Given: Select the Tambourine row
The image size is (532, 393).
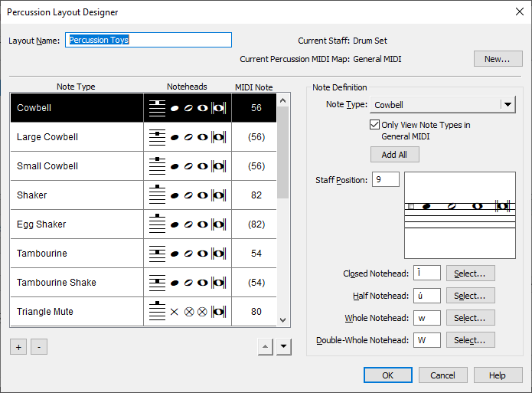Looking at the screenshot, I should (x=77, y=254).
